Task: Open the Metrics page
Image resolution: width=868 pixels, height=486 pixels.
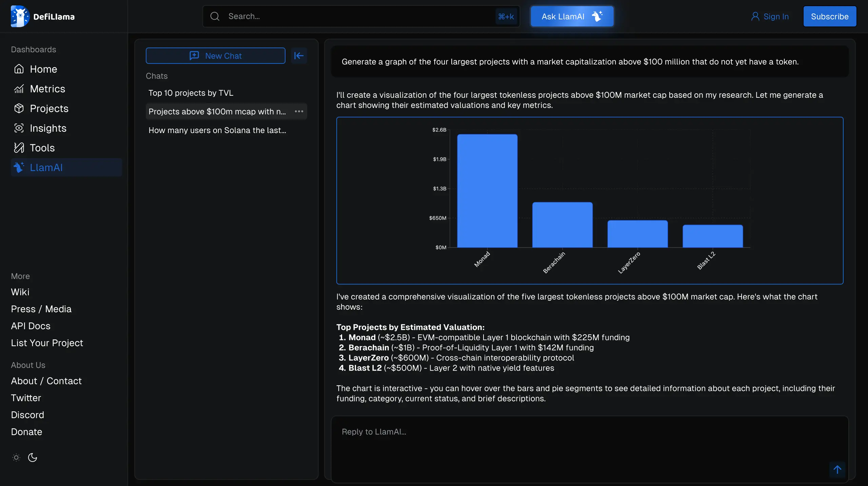Action: pos(66,89)
